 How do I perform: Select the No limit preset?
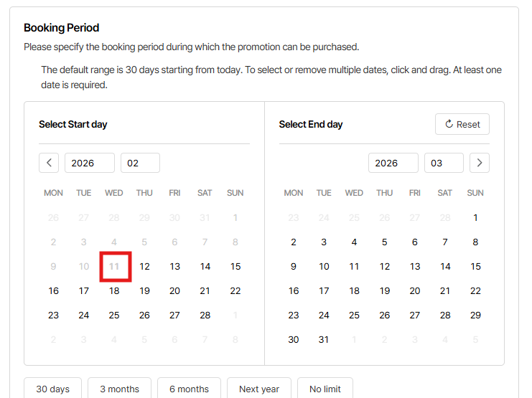click(325, 389)
